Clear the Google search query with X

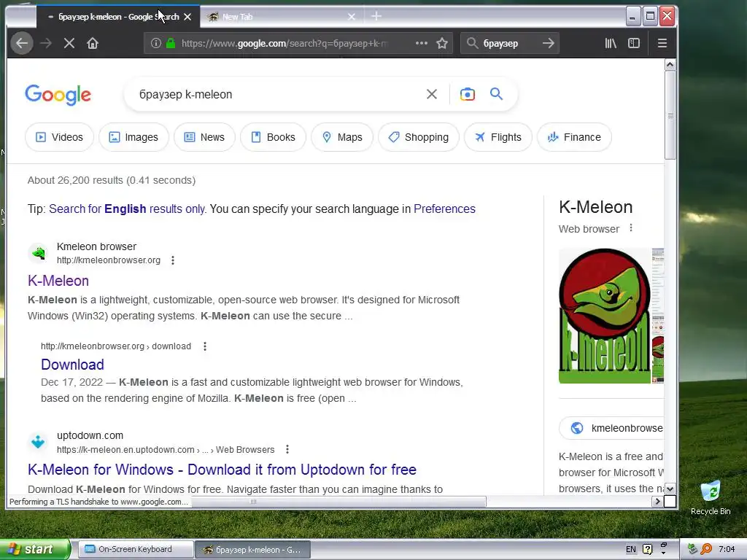tap(432, 94)
